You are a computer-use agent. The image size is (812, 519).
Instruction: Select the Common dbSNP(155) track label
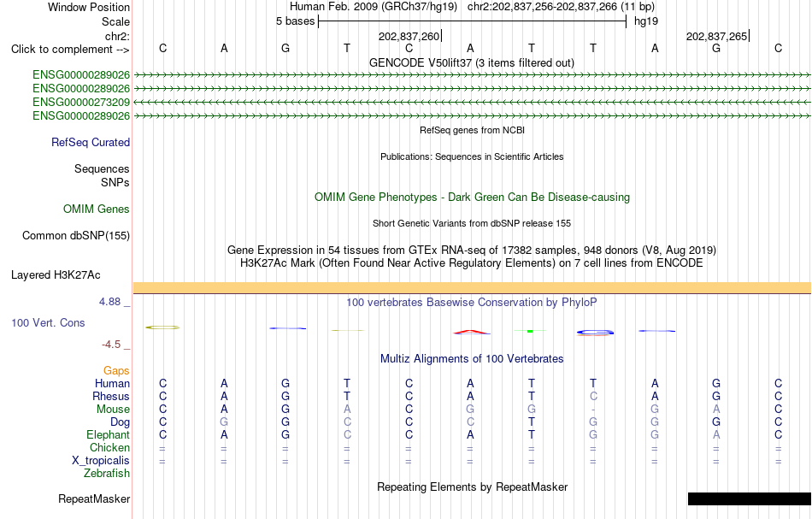tap(75, 236)
